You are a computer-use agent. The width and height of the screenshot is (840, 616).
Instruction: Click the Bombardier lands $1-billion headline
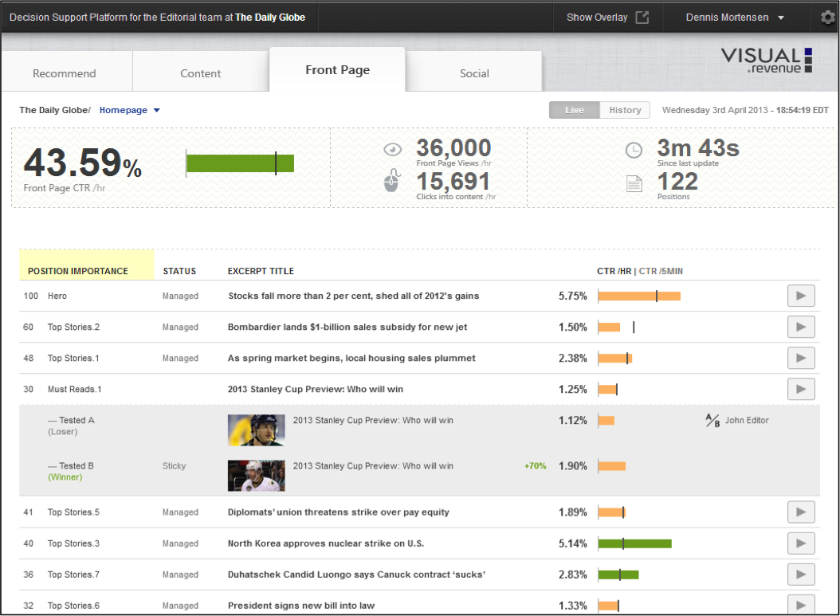(347, 327)
